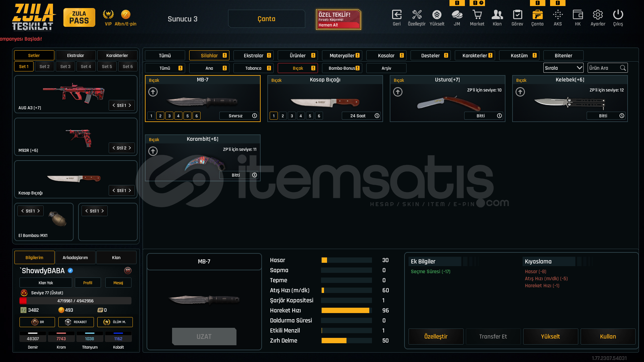Click the verified badge next to ShowdyBABA

(x=70, y=270)
